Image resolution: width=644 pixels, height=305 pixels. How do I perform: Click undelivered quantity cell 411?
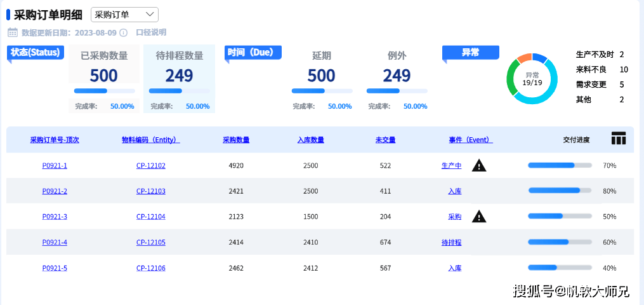tap(385, 191)
